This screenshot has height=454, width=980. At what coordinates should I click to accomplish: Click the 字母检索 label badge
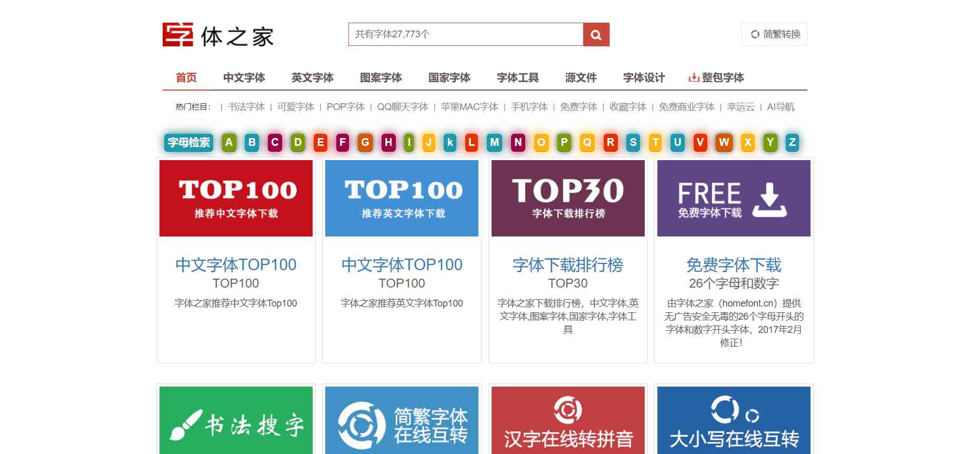point(189,142)
